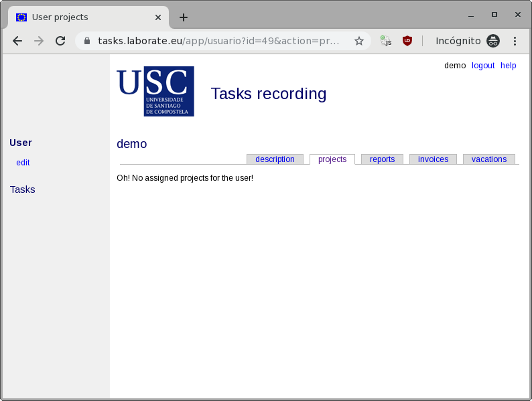Open the uBlock Origin extension icon
This screenshot has height=401, width=532.
pyautogui.click(x=407, y=41)
